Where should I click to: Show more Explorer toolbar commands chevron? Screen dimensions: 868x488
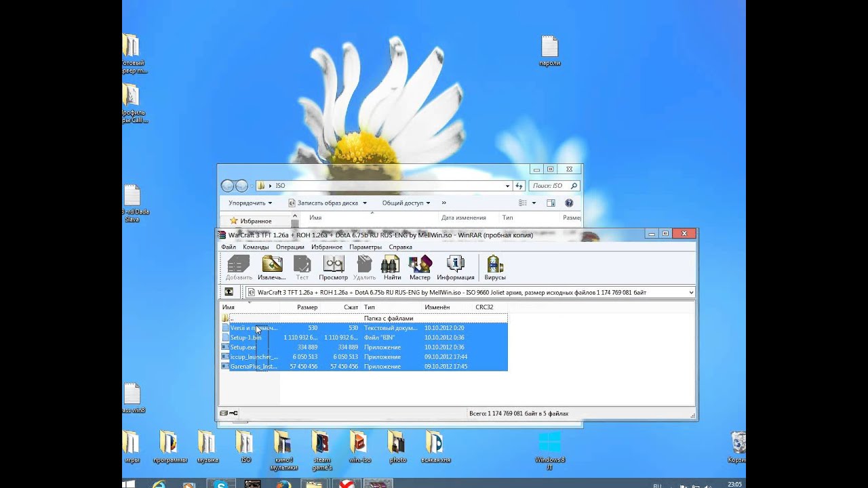coord(444,203)
